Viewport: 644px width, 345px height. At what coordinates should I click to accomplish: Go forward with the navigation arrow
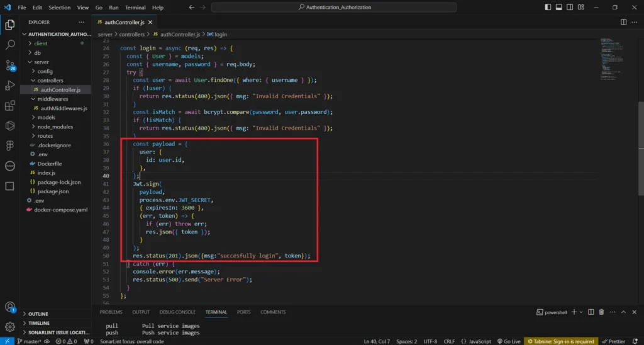pyautogui.click(x=203, y=8)
